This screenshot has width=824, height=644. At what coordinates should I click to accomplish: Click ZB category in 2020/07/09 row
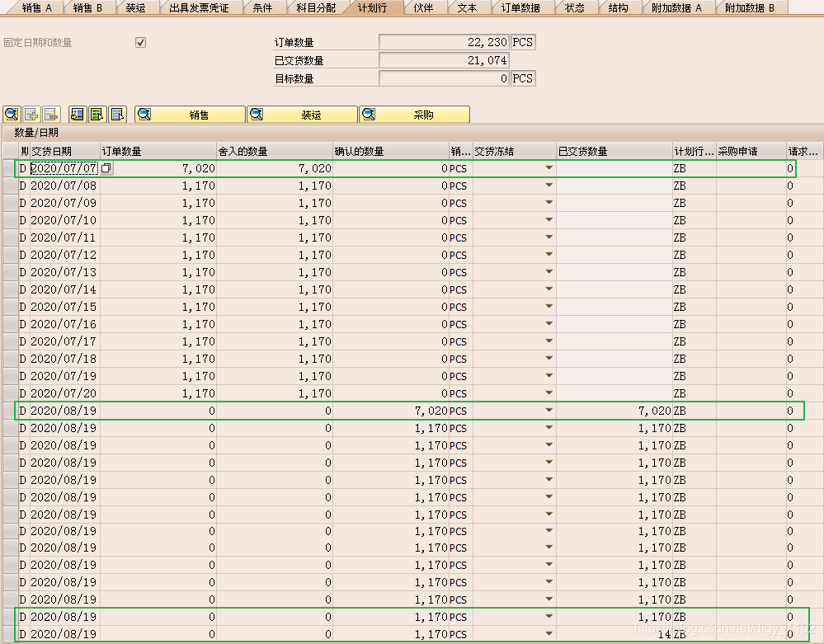point(695,203)
